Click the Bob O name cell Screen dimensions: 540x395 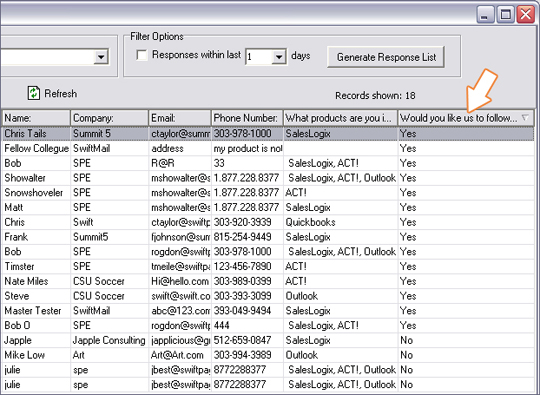(36, 326)
